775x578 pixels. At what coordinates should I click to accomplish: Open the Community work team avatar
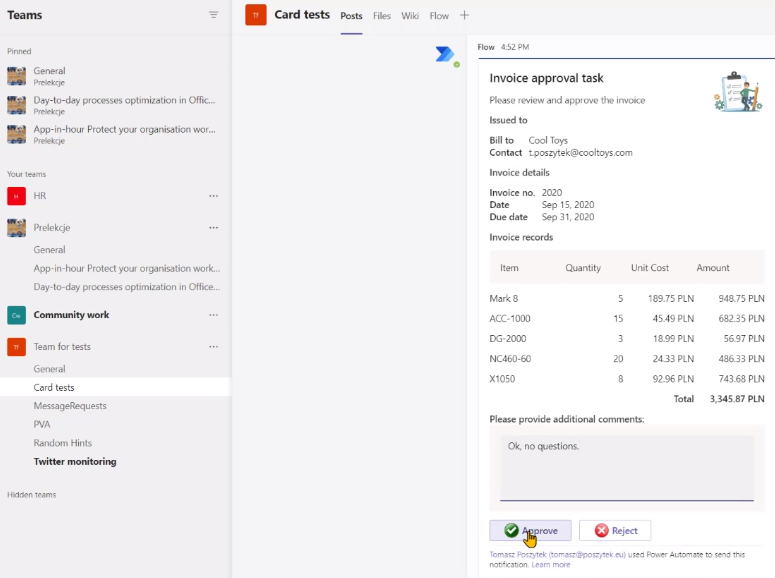tap(16, 315)
